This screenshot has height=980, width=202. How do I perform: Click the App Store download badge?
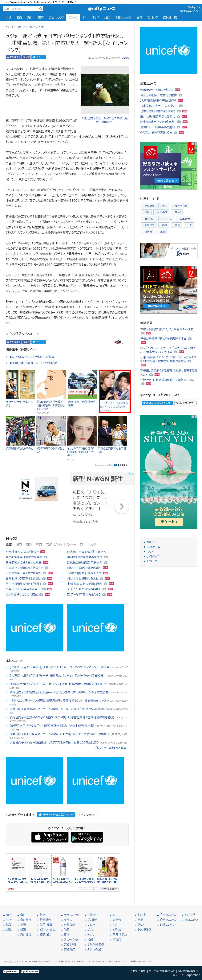[x=50, y=837]
